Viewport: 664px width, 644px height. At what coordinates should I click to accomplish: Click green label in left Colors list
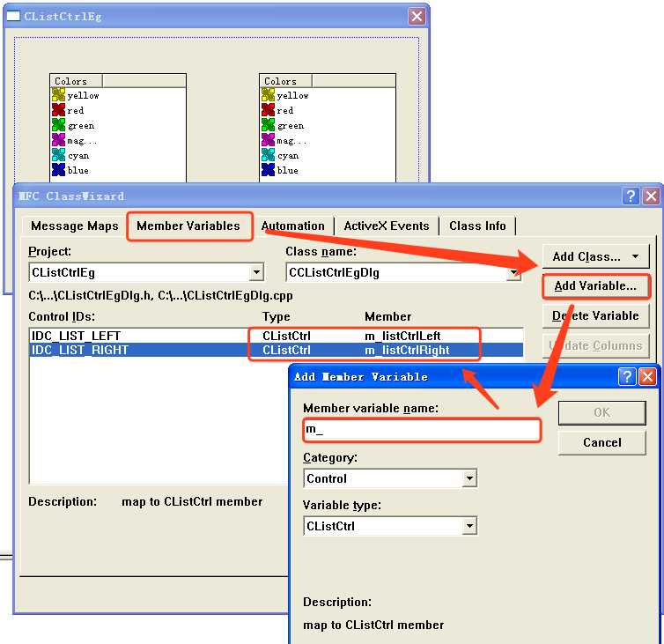[x=81, y=126]
